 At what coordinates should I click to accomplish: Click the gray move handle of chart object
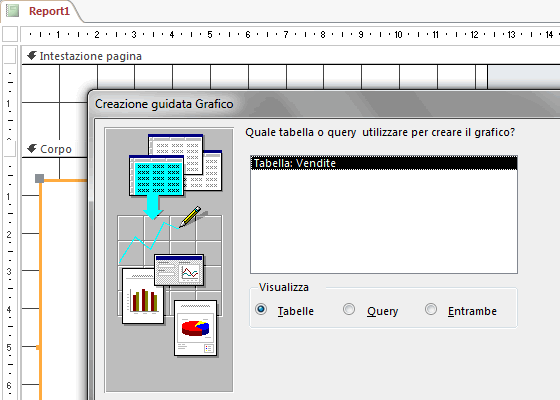click(40, 178)
